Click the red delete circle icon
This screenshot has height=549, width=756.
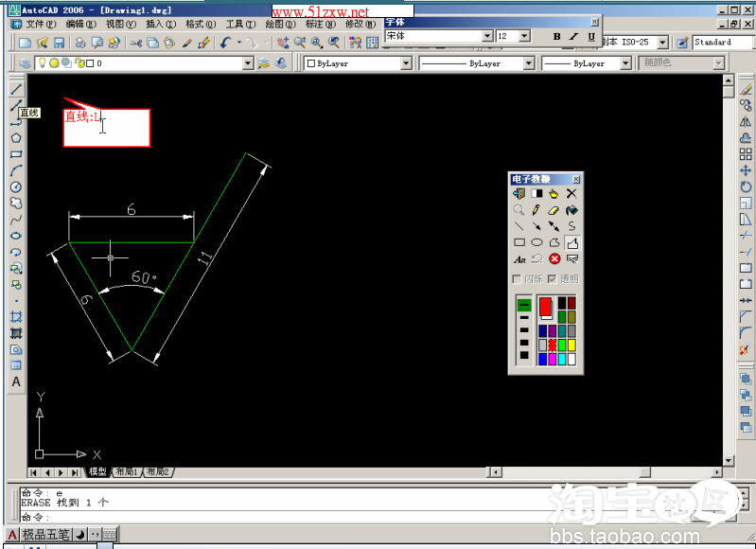click(x=554, y=259)
